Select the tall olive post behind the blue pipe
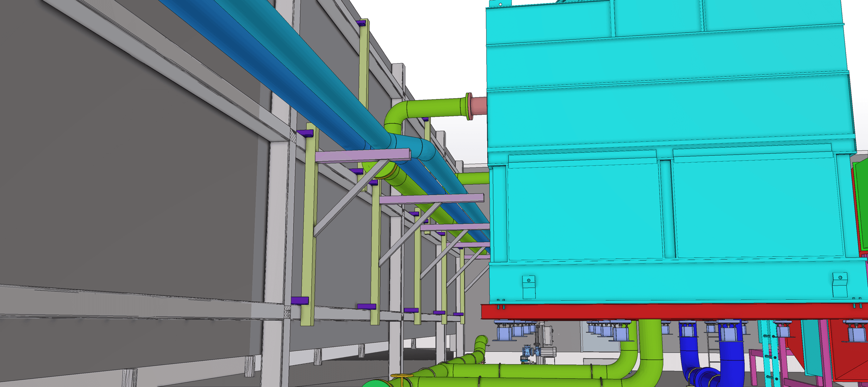This screenshot has height=387, width=868. click(x=364, y=69)
